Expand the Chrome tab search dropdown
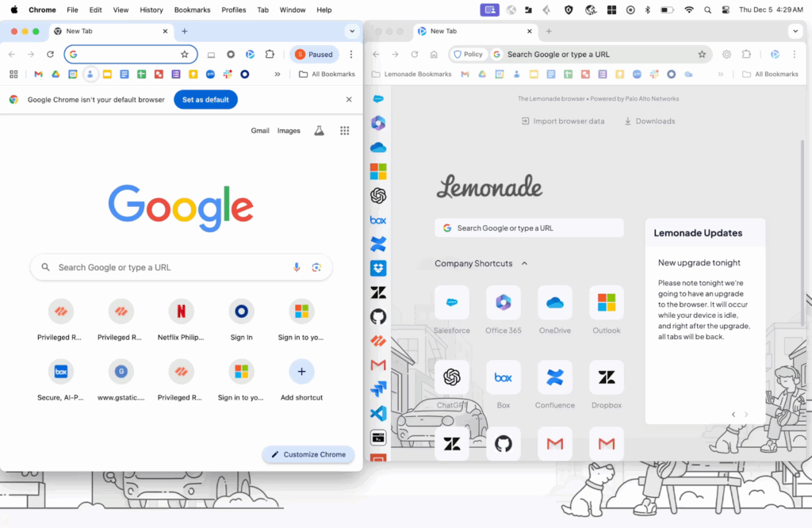The image size is (812, 528). pos(351,31)
